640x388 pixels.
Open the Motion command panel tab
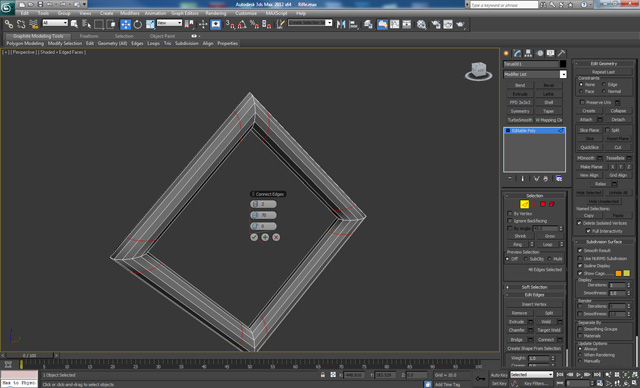540,53
